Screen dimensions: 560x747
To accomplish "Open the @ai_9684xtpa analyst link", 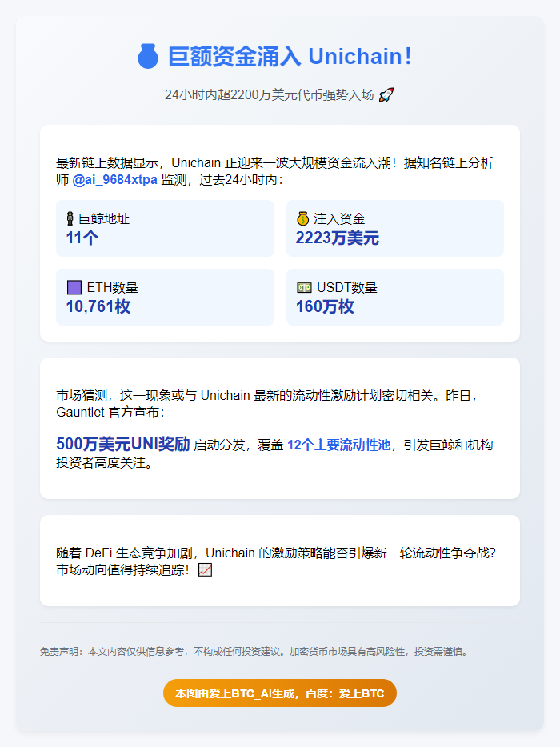I will pyautogui.click(x=114, y=180).
